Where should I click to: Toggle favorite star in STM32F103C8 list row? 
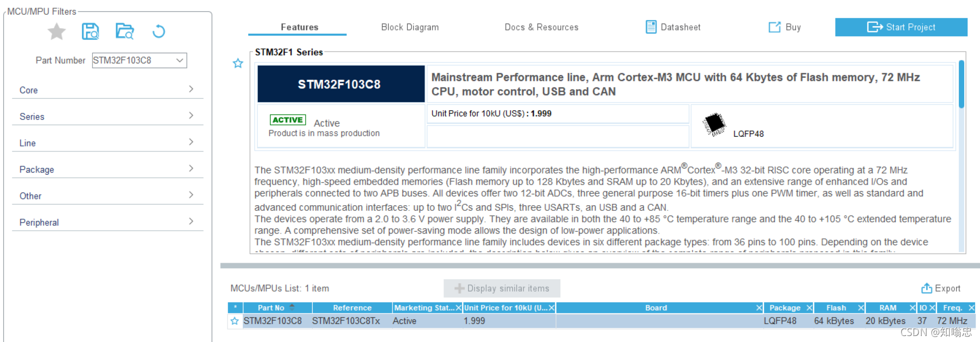tap(235, 321)
